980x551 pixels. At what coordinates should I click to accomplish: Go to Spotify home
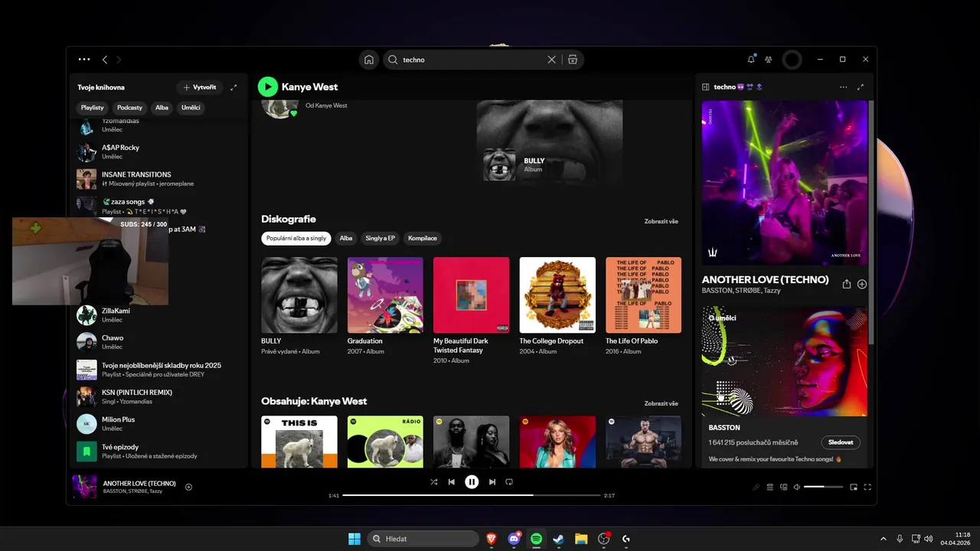(369, 60)
